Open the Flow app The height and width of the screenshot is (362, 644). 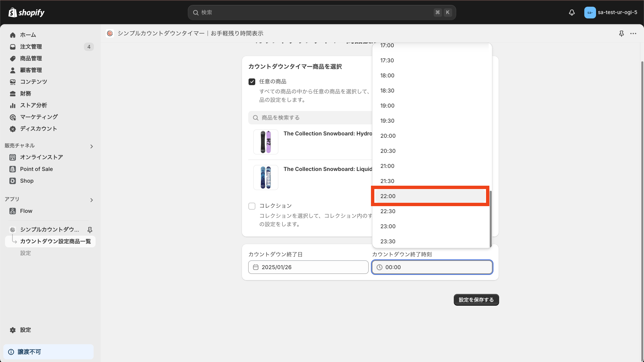click(26, 211)
